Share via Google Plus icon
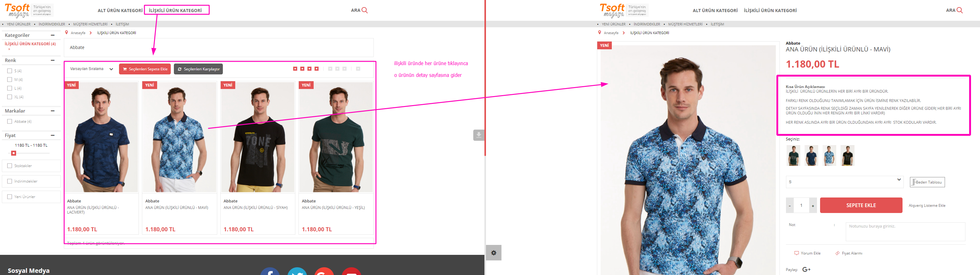Viewport: 980px width, 275px height. [x=806, y=269]
